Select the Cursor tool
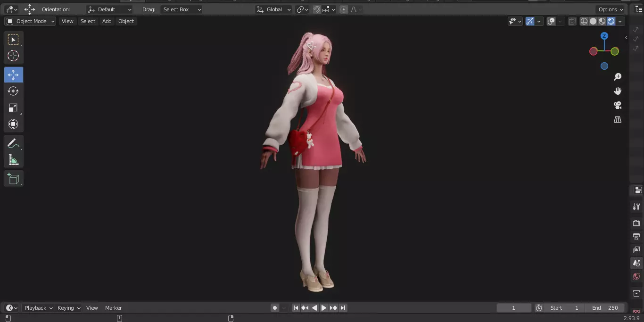This screenshot has width=644, height=322. pyautogui.click(x=13, y=56)
